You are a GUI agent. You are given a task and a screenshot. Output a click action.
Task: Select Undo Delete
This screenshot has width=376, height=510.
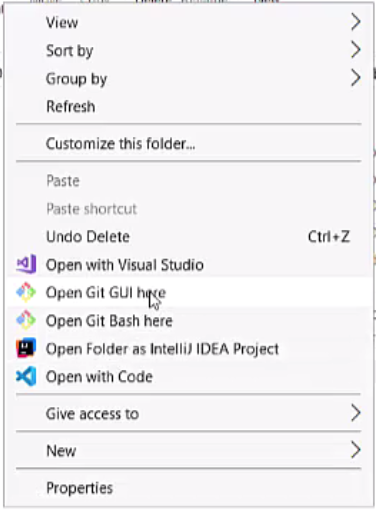(x=189, y=237)
